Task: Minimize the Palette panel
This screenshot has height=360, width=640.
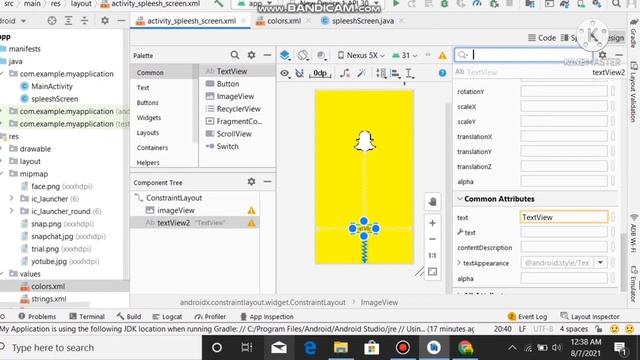Action: point(267,55)
